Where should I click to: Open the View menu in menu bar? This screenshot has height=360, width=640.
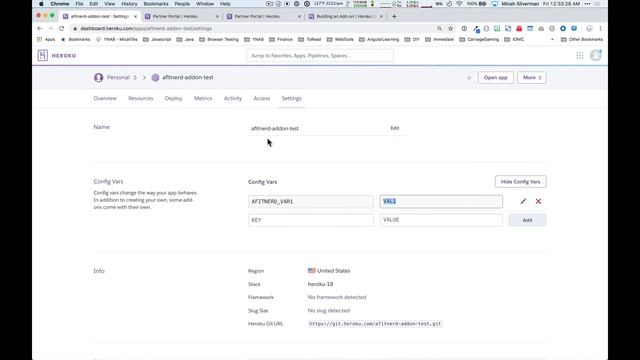click(109, 4)
